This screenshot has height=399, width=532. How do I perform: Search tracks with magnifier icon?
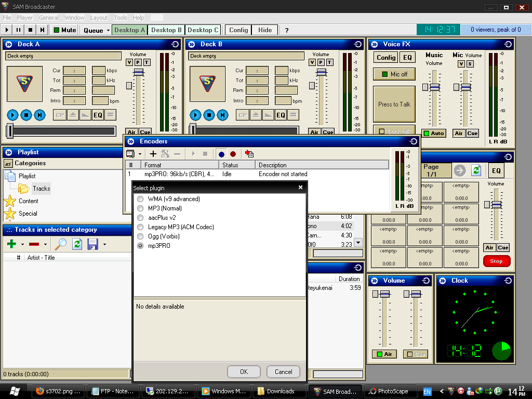[x=61, y=244]
